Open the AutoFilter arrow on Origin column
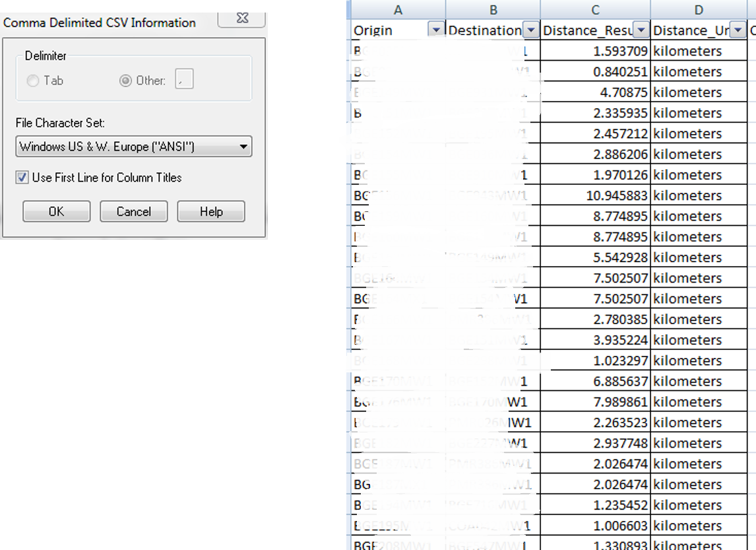The width and height of the screenshot is (756, 550). pyautogui.click(x=436, y=30)
